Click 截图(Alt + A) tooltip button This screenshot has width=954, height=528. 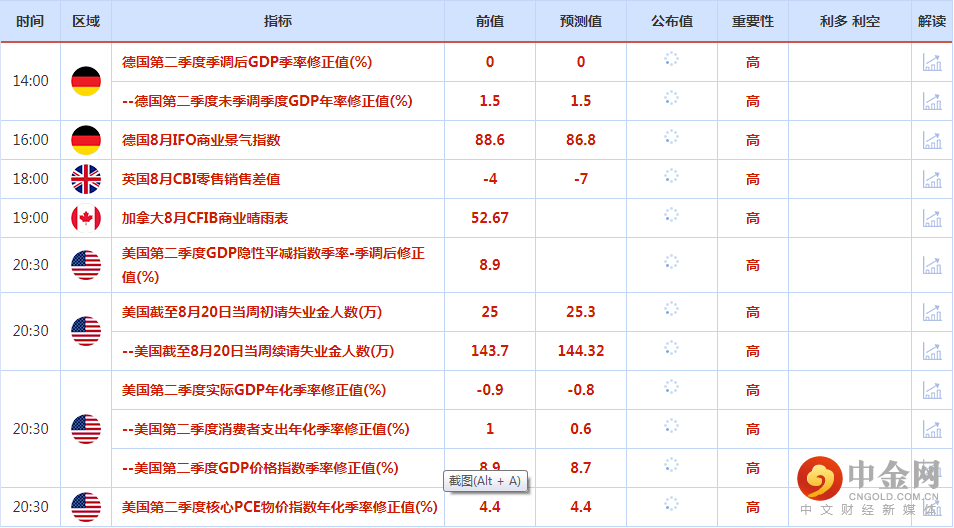coord(486,481)
